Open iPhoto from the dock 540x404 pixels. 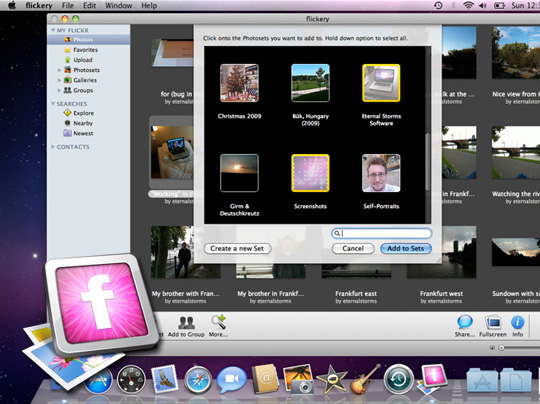click(298, 379)
